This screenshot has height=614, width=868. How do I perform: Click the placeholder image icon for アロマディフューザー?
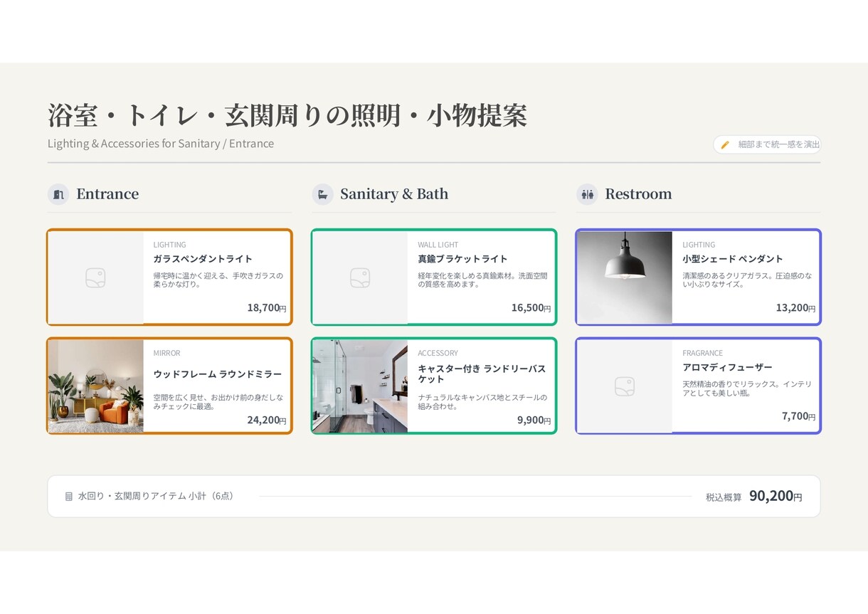(625, 386)
